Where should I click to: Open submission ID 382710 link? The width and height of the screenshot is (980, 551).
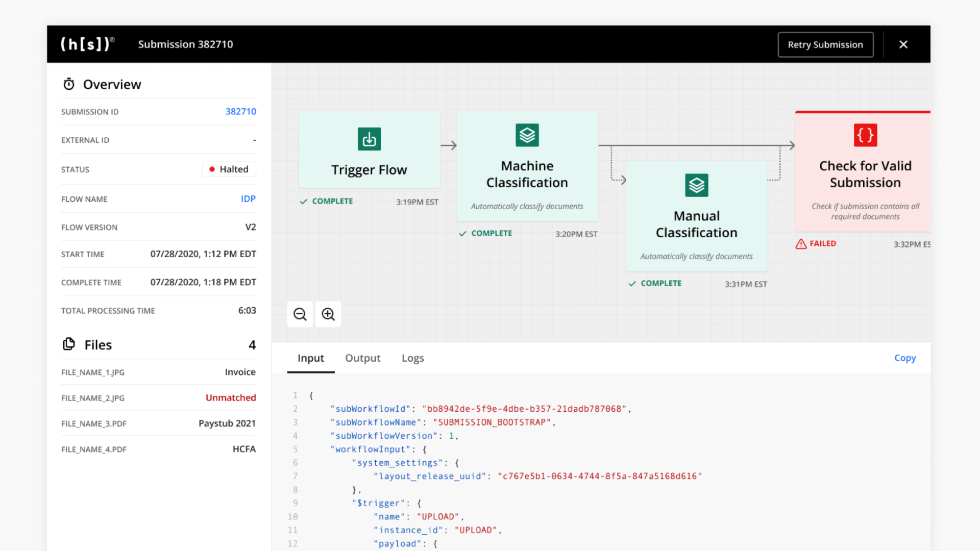tap(240, 111)
